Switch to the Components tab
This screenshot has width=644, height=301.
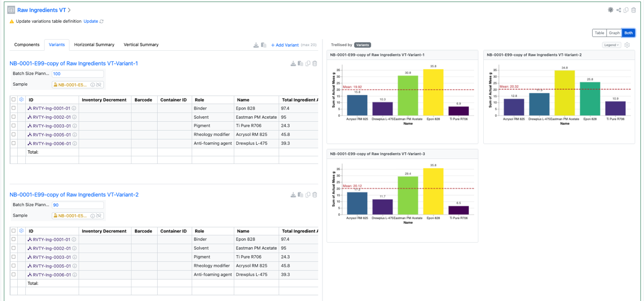[27, 45]
